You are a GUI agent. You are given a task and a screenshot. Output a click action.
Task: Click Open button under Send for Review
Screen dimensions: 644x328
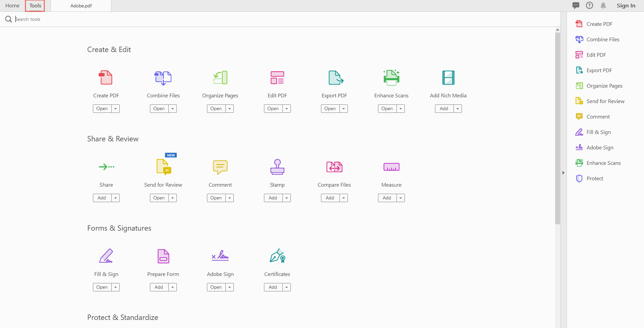pos(159,198)
